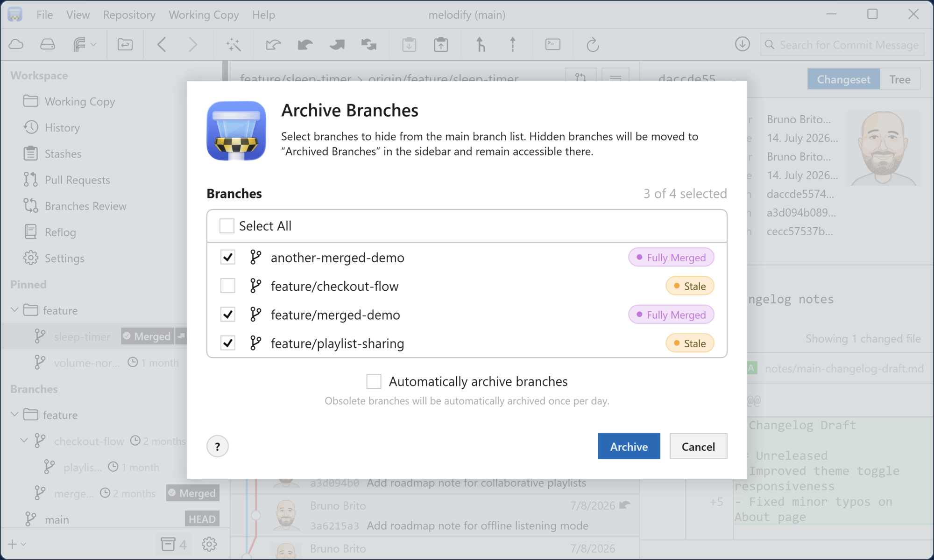Screen dimensions: 934x560
Task: Go back with the left arrow icon
Action: click(x=162, y=44)
